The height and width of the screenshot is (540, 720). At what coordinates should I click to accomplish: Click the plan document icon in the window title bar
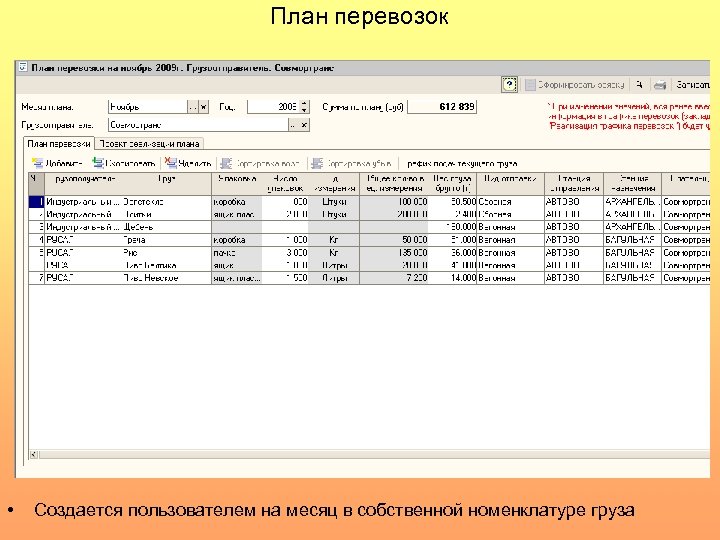[x=22, y=68]
